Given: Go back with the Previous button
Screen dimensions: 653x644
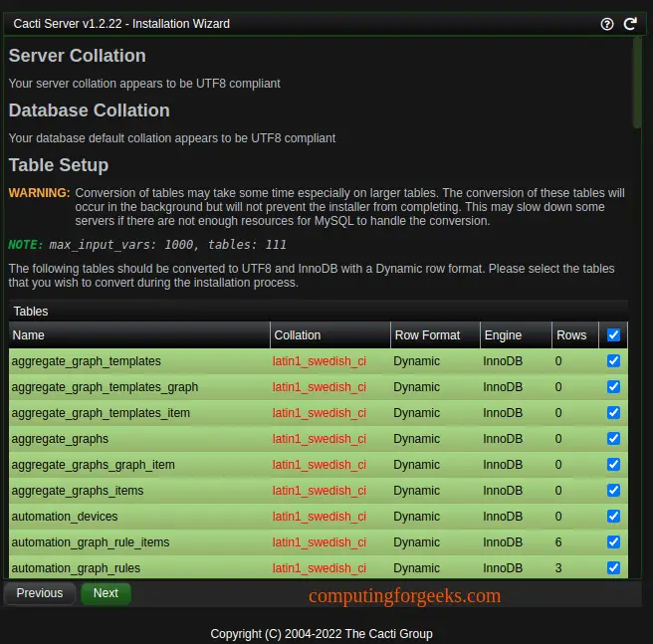Looking at the screenshot, I should pyautogui.click(x=40, y=593).
